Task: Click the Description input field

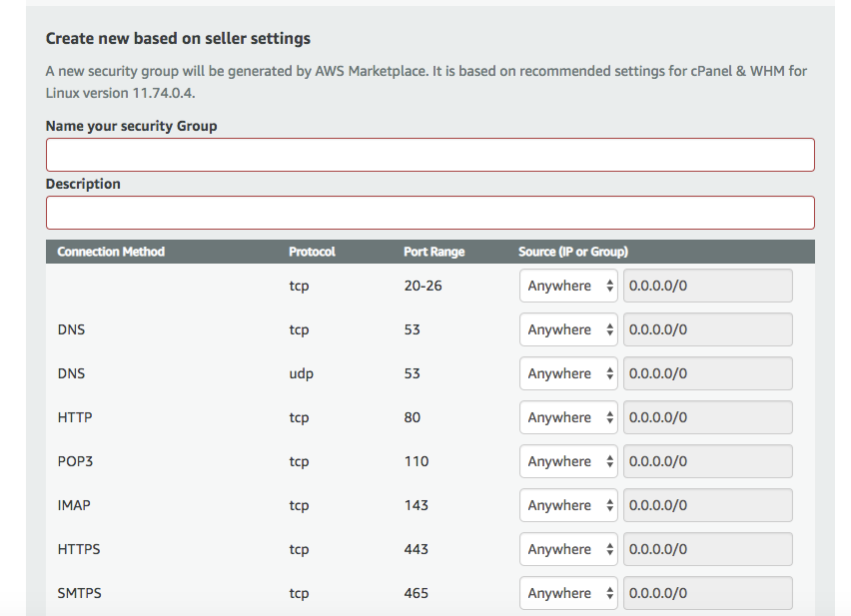Action: [429, 213]
